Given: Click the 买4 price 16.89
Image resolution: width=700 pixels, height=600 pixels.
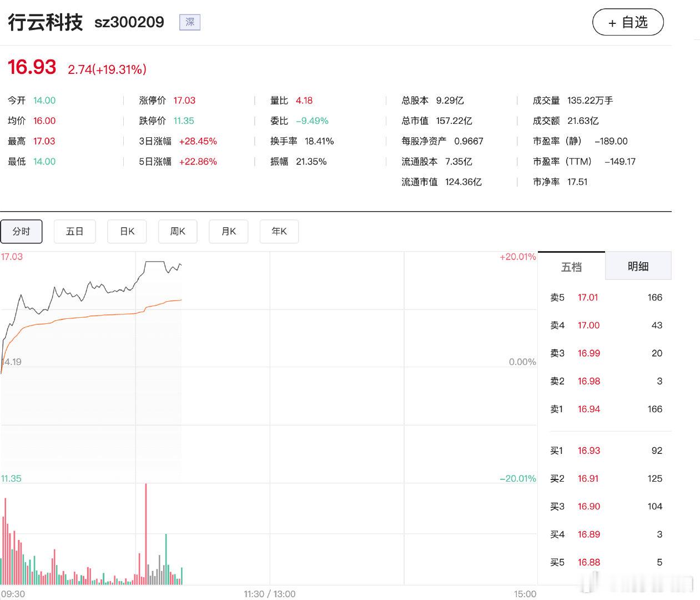Looking at the screenshot, I should 589,534.
